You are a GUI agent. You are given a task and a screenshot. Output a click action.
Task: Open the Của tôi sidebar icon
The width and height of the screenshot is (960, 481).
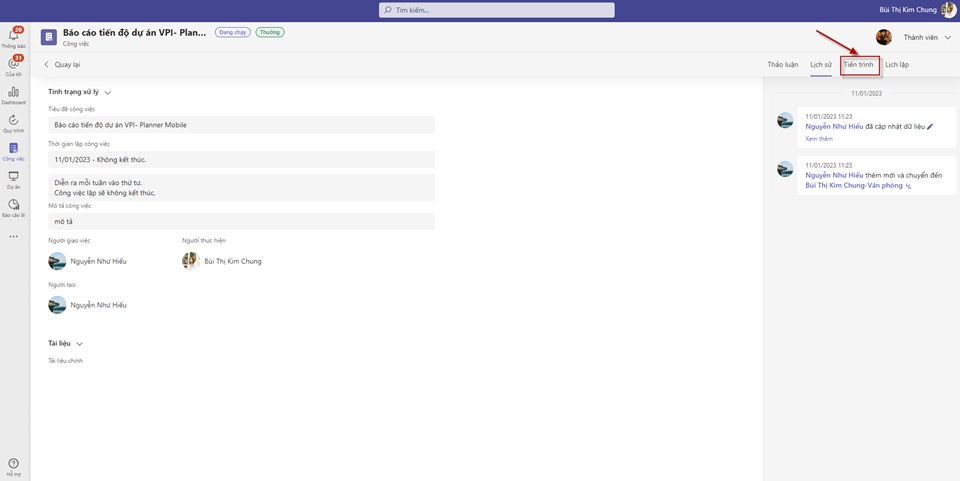(13, 65)
